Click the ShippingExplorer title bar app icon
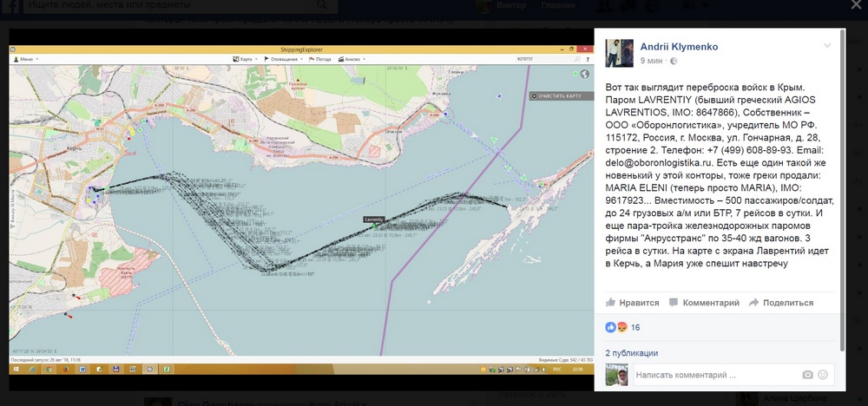Screen dimensions: 868x406 [13, 49]
